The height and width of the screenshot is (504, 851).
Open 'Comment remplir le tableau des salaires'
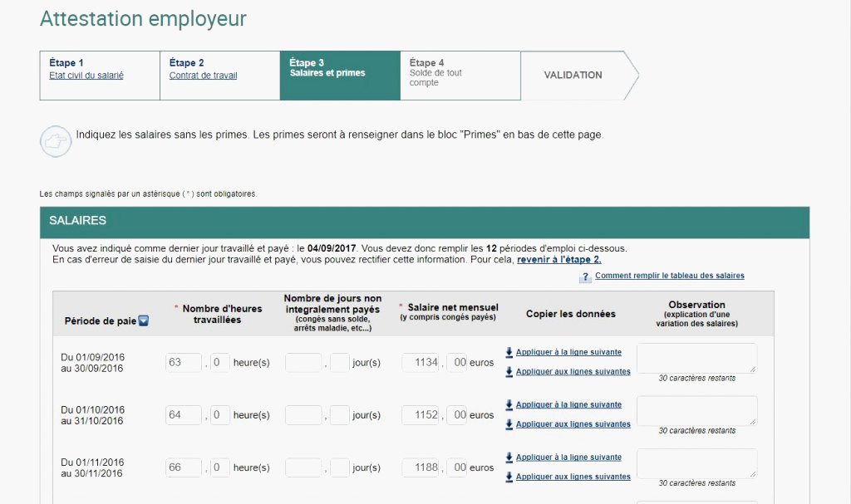tap(669, 276)
